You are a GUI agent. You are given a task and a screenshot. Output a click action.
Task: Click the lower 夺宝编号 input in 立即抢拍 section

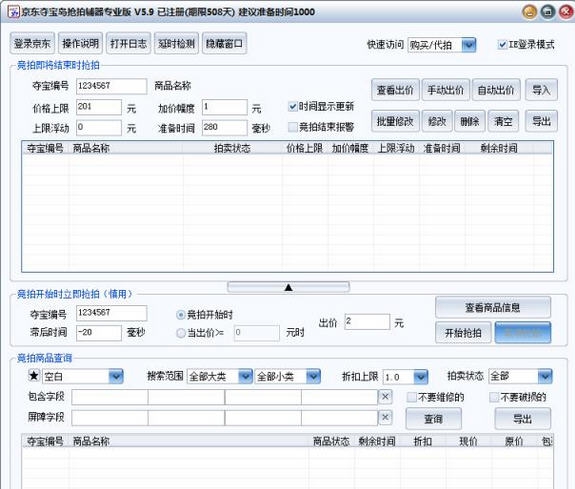pyautogui.click(x=111, y=313)
